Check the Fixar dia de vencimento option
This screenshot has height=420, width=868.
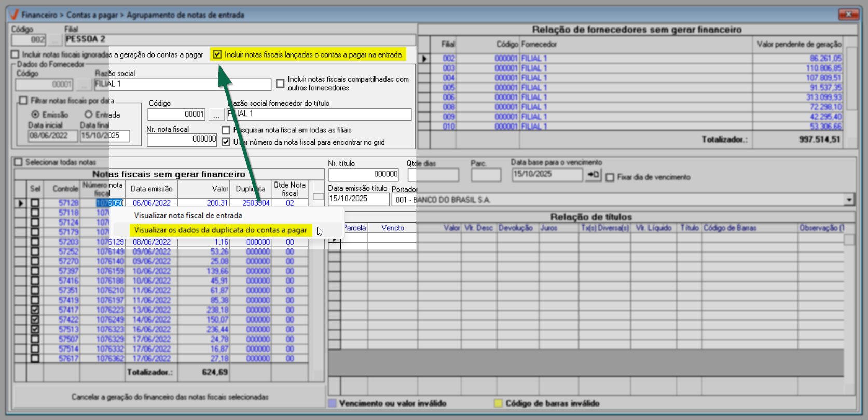coord(610,177)
